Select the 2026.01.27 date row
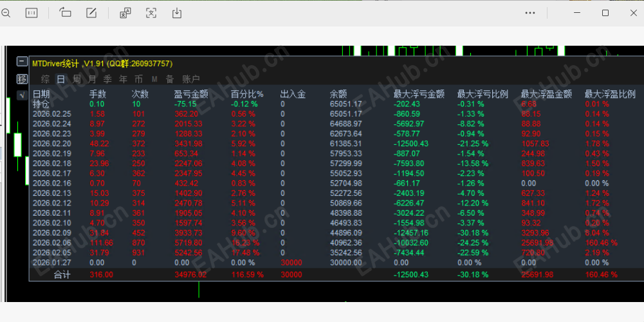This screenshot has height=322, width=644. (x=51, y=262)
